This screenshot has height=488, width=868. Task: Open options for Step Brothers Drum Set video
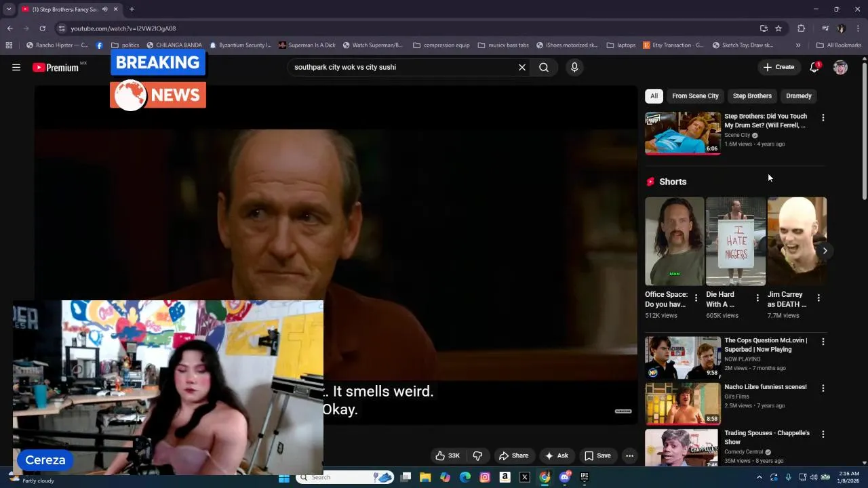tap(823, 117)
